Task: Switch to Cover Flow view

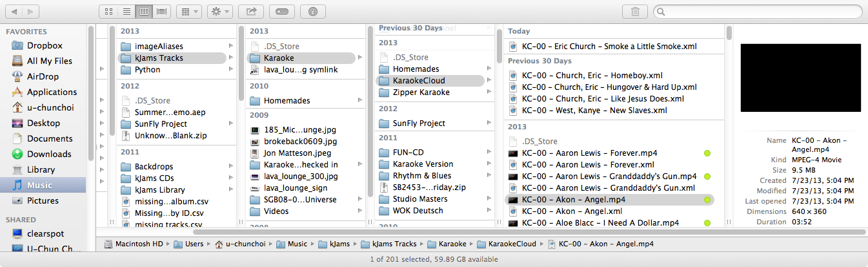Action: (161, 12)
